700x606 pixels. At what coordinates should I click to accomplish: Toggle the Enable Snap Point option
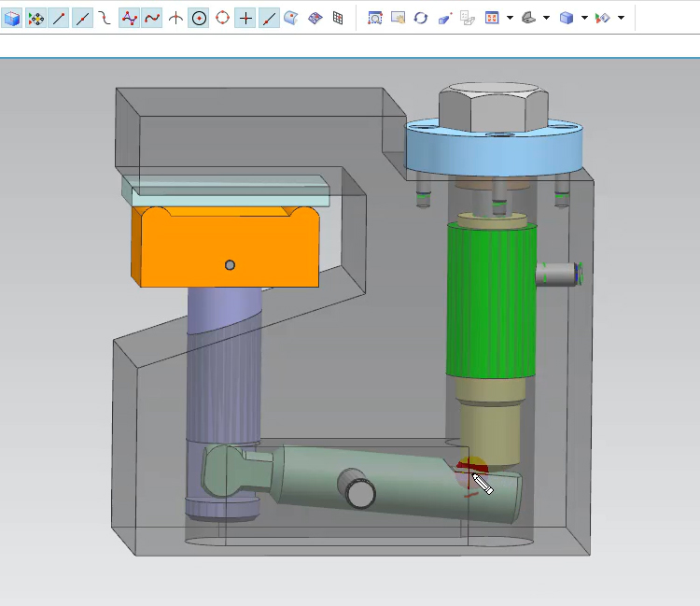pos(35,18)
